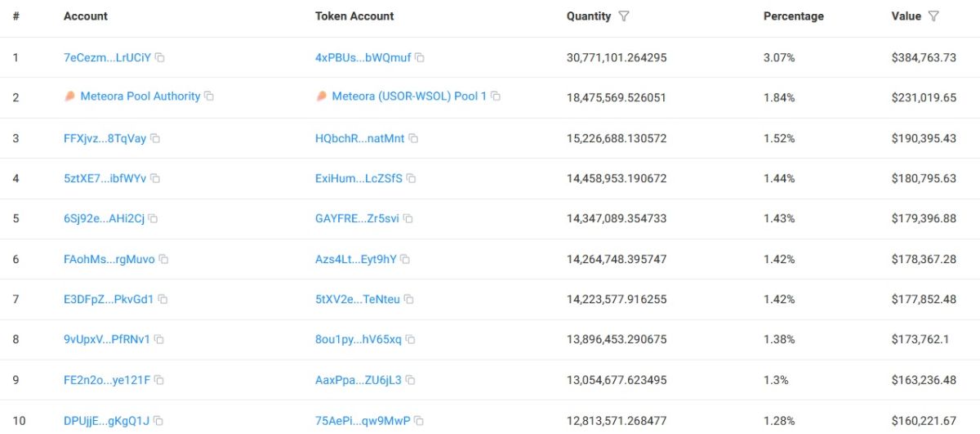Open token account 5tXV2e...TeNteu
Screen dimensions: 980x434
pos(358,300)
